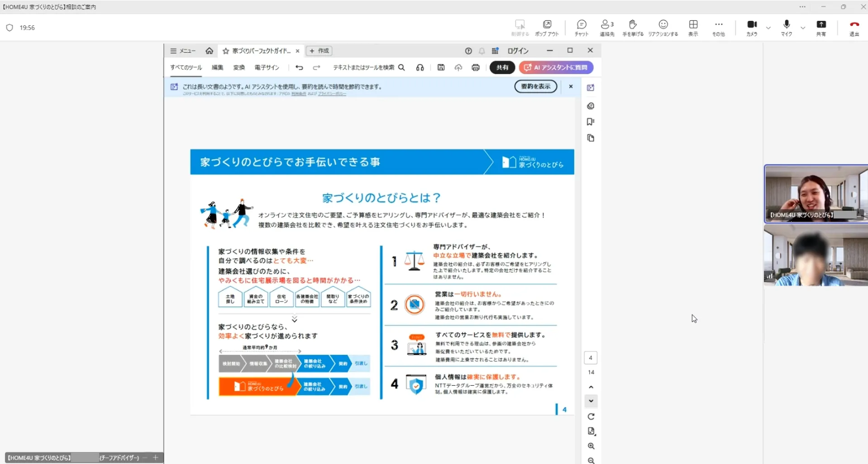This screenshot has width=868, height=464.
Task: Click the black 共有 share button in Acrobat
Action: pos(502,67)
